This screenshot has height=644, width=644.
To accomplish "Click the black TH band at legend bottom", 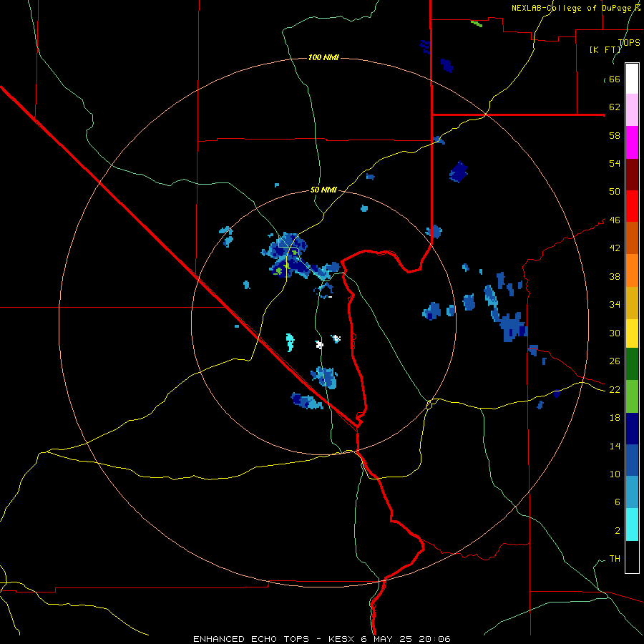I will click(x=632, y=557).
